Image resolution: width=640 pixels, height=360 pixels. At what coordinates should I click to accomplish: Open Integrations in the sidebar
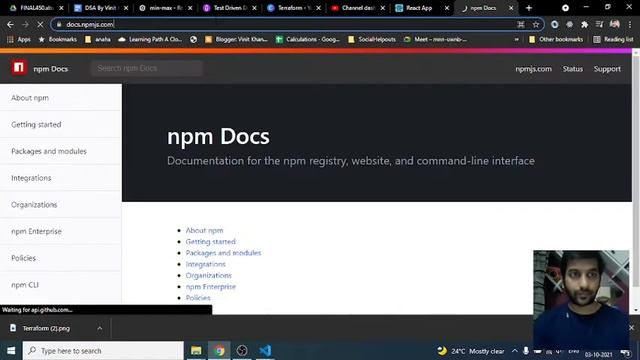coord(61,178)
